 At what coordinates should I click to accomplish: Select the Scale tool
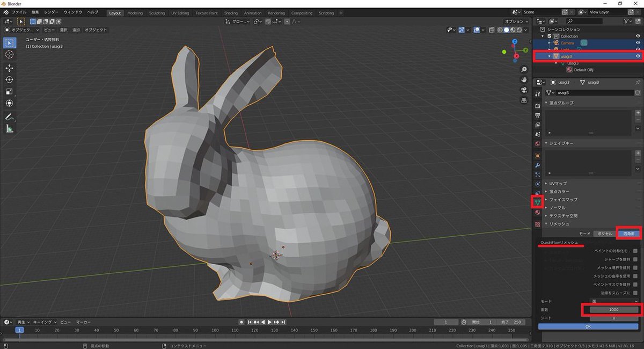tap(10, 92)
